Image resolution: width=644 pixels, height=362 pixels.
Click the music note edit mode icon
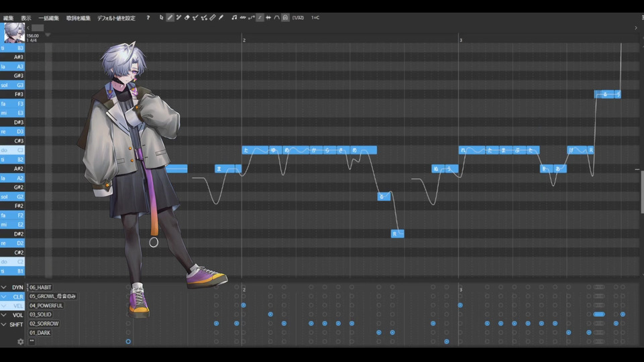(234, 17)
